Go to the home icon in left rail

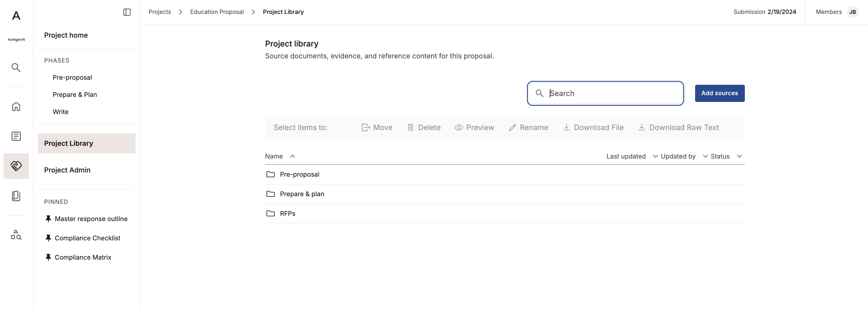click(16, 107)
